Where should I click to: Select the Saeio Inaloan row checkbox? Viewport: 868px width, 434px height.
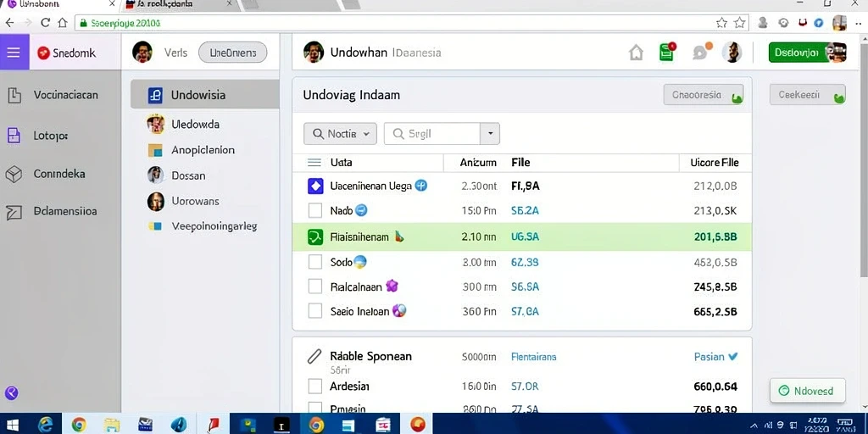pos(315,311)
